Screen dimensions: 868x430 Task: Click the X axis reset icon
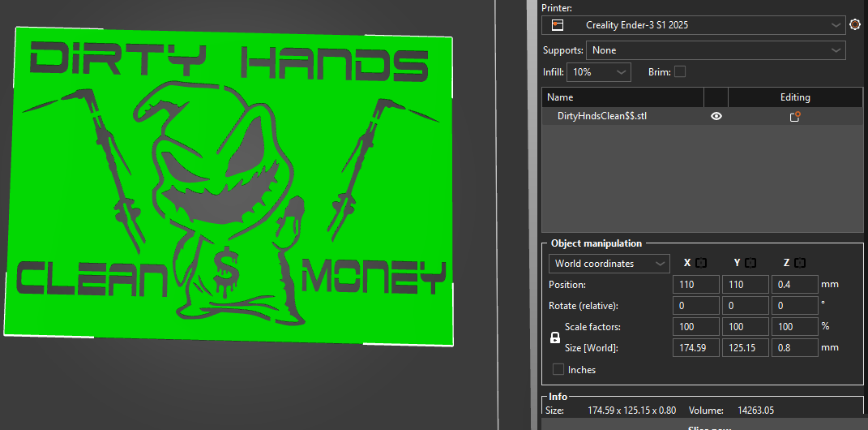[701, 263]
